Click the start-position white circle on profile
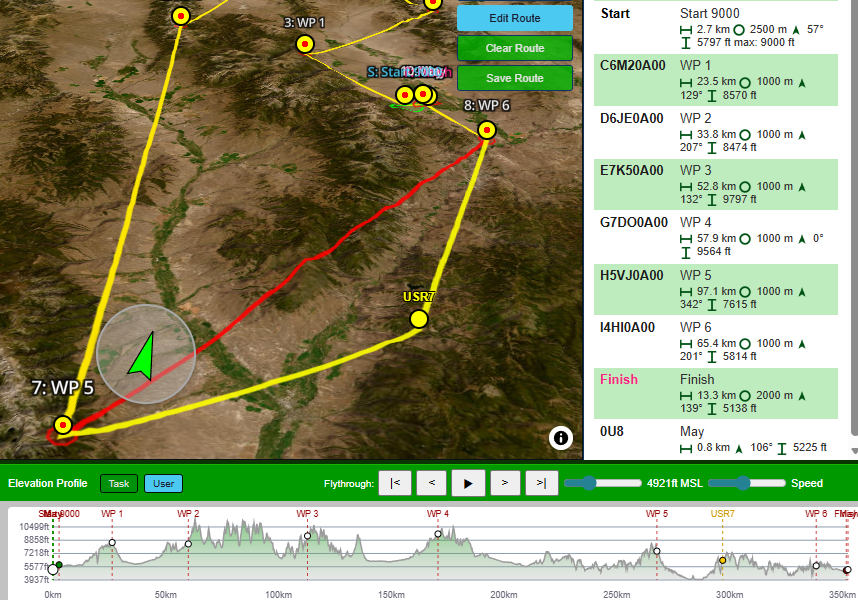The height and width of the screenshot is (600, 858). click(53, 570)
